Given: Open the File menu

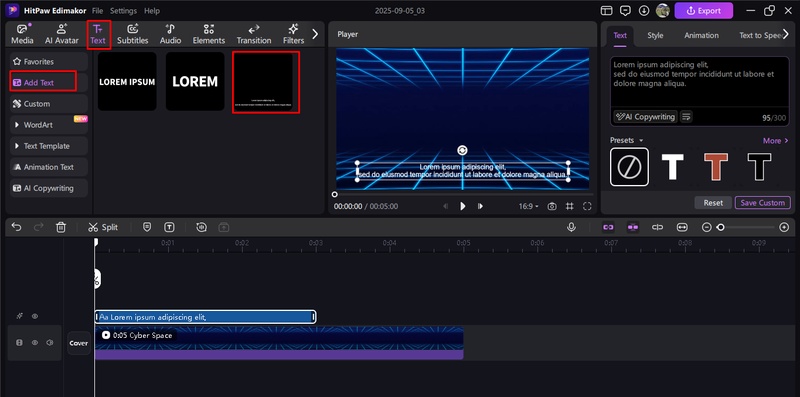Looking at the screenshot, I should [97, 11].
